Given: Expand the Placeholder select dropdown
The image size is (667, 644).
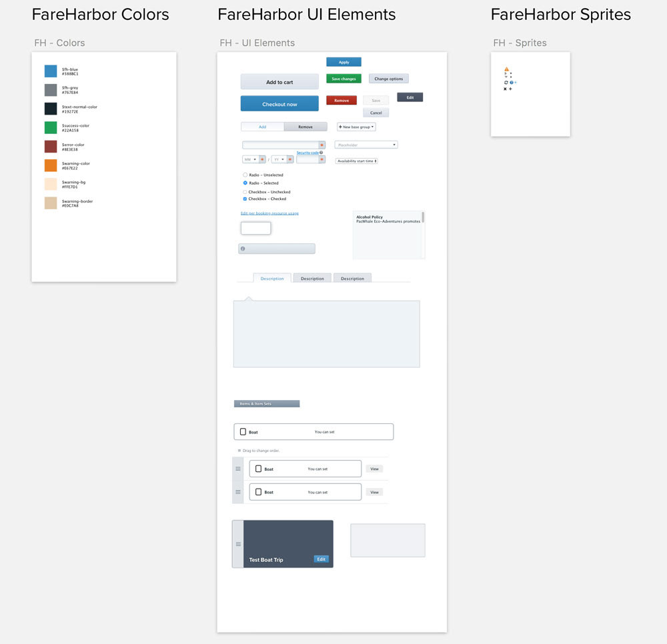Looking at the screenshot, I should coord(366,145).
